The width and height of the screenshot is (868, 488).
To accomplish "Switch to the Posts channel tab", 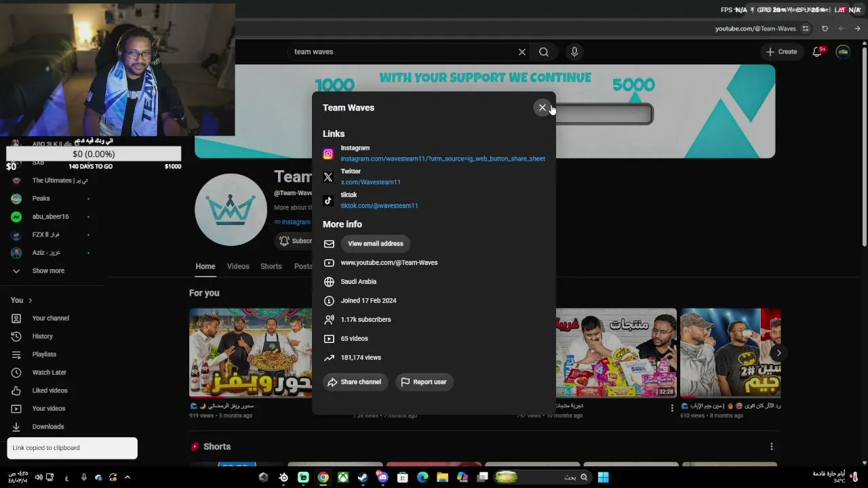I will coord(303,266).
